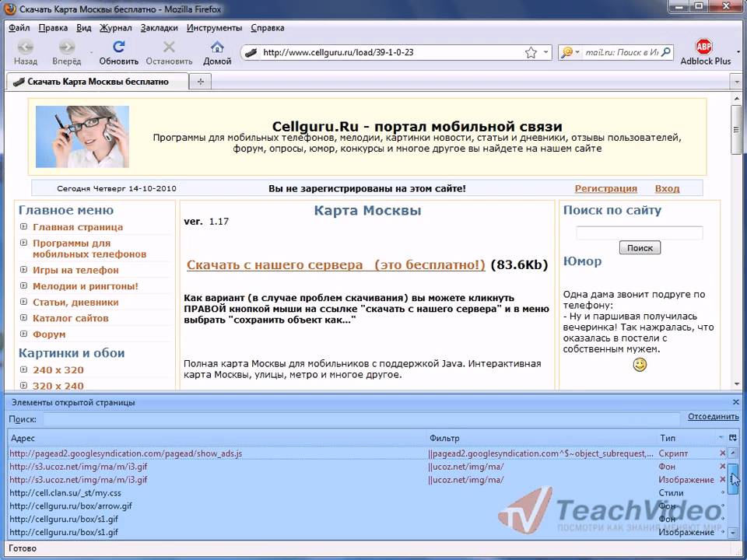This screenshot has height=560, width=747.
Task: Click blocked mark on show_ads.js row
Action: [722, 453]
